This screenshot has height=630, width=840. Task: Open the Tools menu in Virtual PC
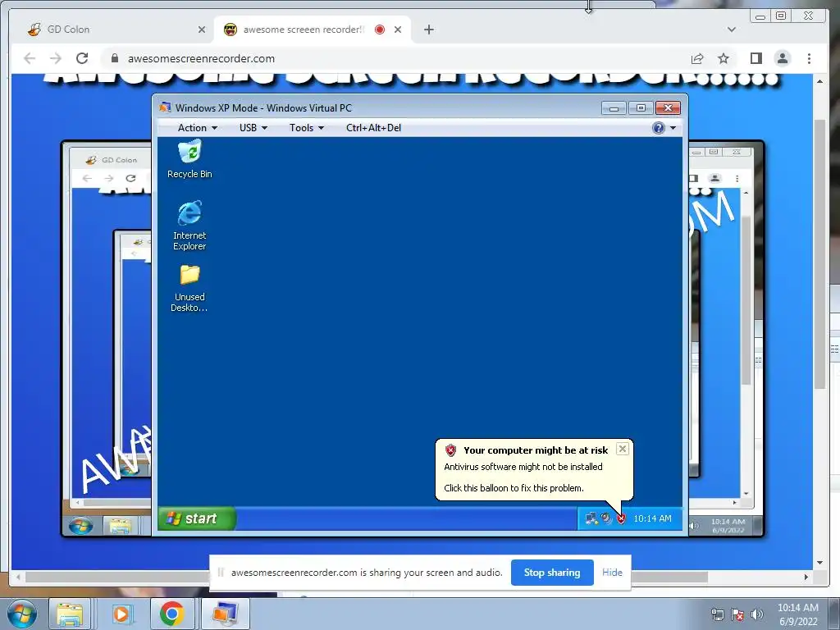coord(307,127)
